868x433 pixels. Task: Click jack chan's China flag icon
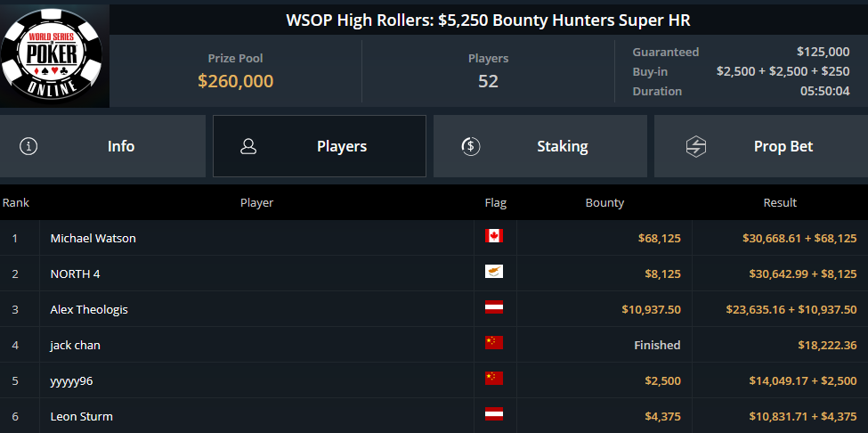click(x=494, y=343)
